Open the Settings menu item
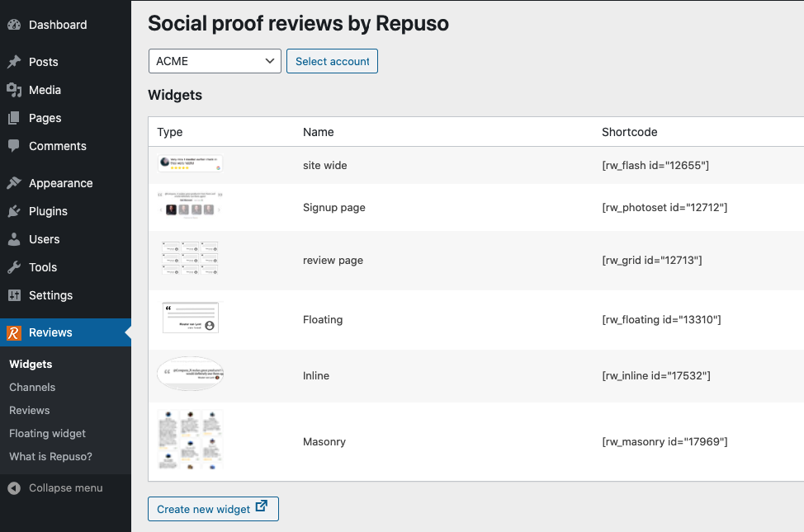Image resolution: width=804 pixels, height=532 pixels. point(66,295)
